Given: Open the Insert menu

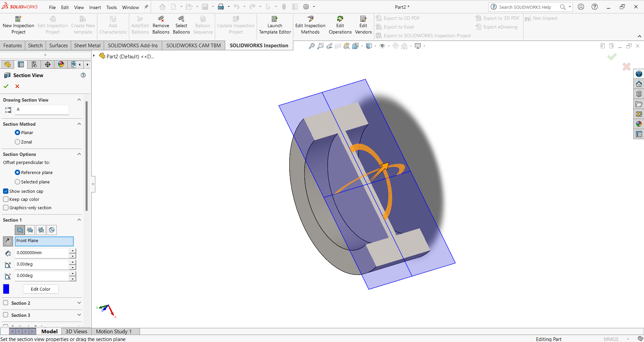Looking at the screenshot, I should [95, 7].
